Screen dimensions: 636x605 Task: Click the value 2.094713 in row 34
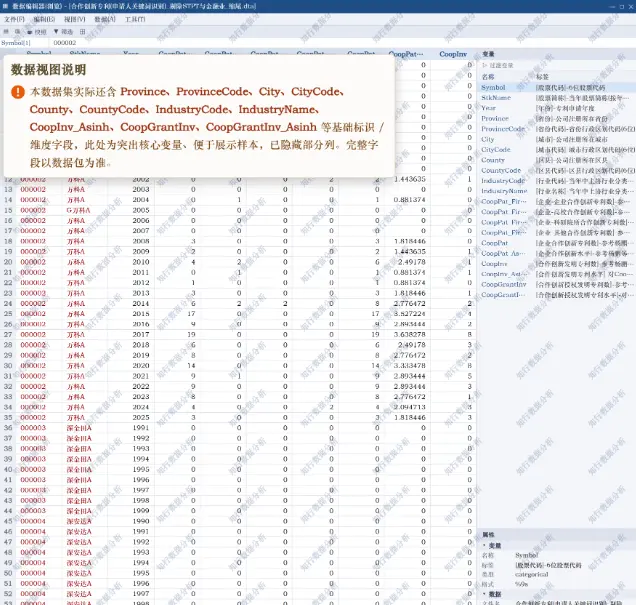click(410, 407)
